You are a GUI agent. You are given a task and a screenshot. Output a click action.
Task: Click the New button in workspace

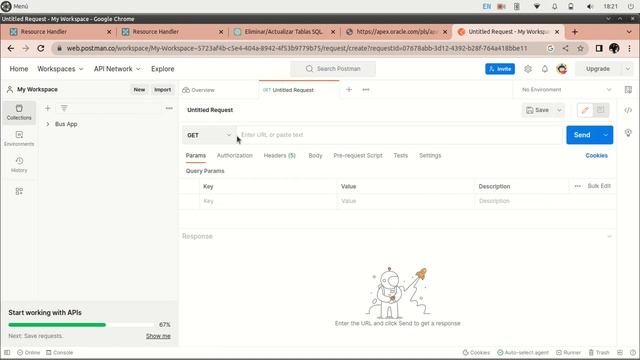[139, 90]
